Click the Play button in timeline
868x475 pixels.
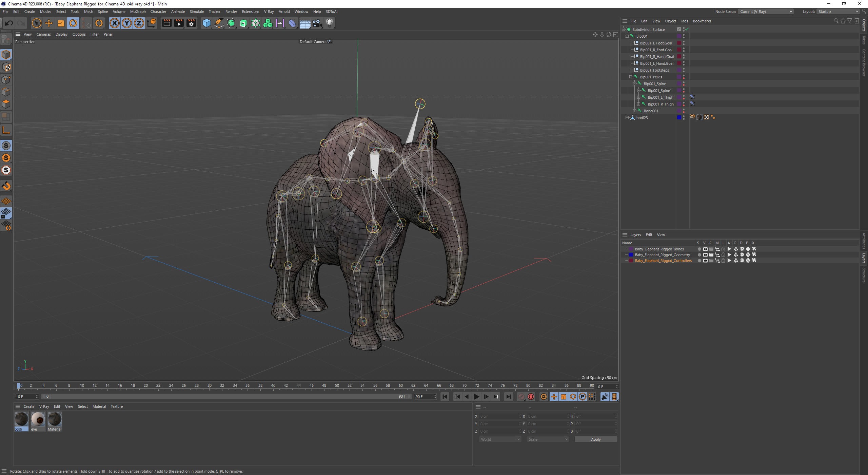tap(477, 397)
